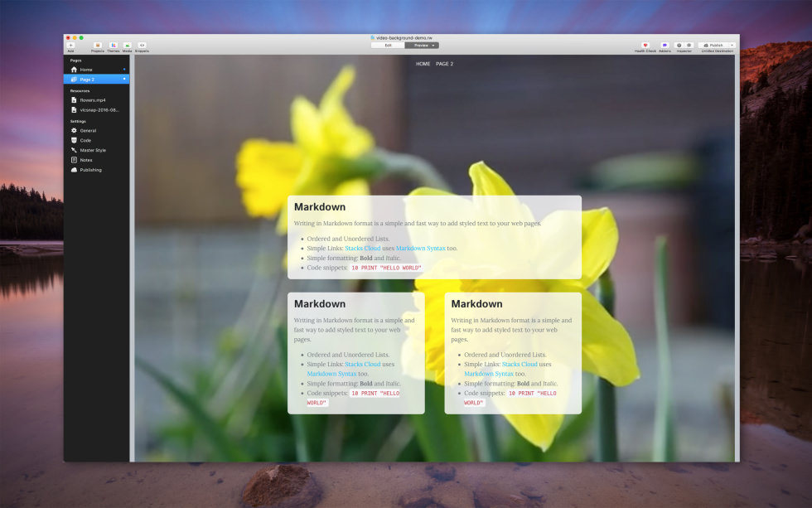This screenshot has width=812, height=508.
Task: Click the second Inspector info icon
Action: 689,45
